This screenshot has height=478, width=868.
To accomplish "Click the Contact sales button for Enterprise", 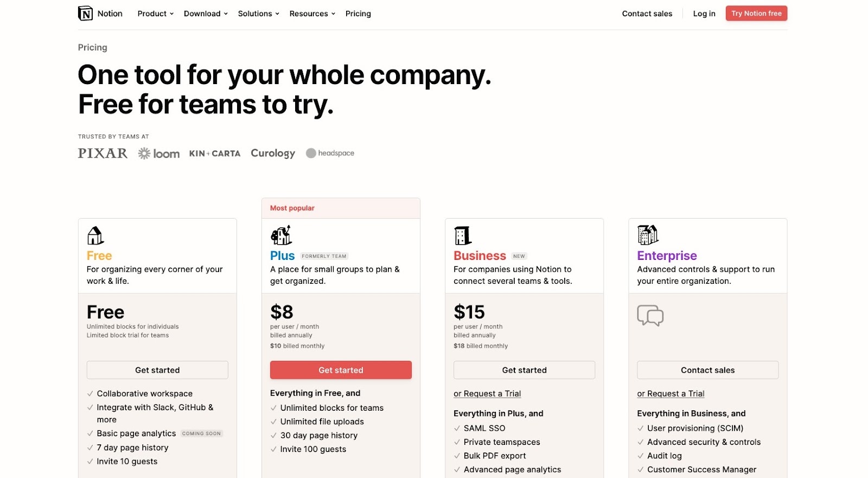I will (x=707, y=370).
